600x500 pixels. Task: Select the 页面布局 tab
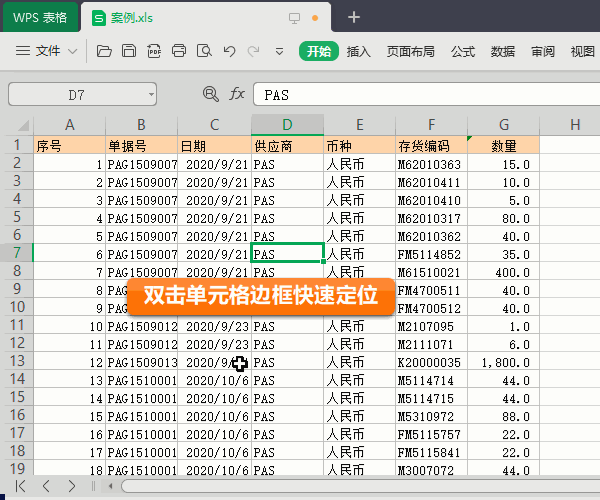tap(410, 51)
